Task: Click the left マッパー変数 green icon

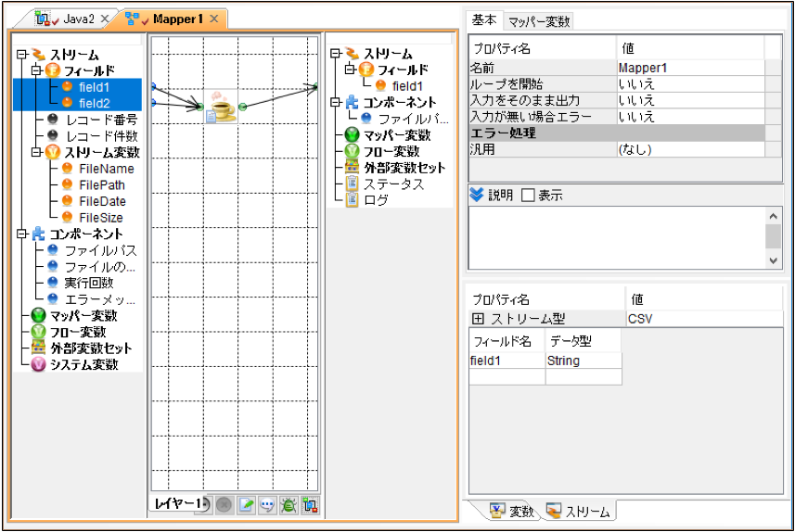Action: (x=39, y=316)
